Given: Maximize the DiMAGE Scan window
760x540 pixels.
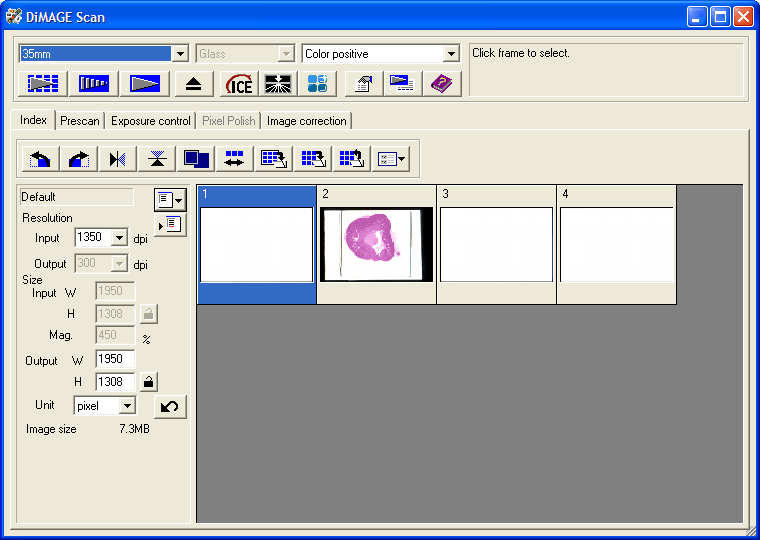Looking at the screenshot, I should pyautogui.click(x=720, y=17).
